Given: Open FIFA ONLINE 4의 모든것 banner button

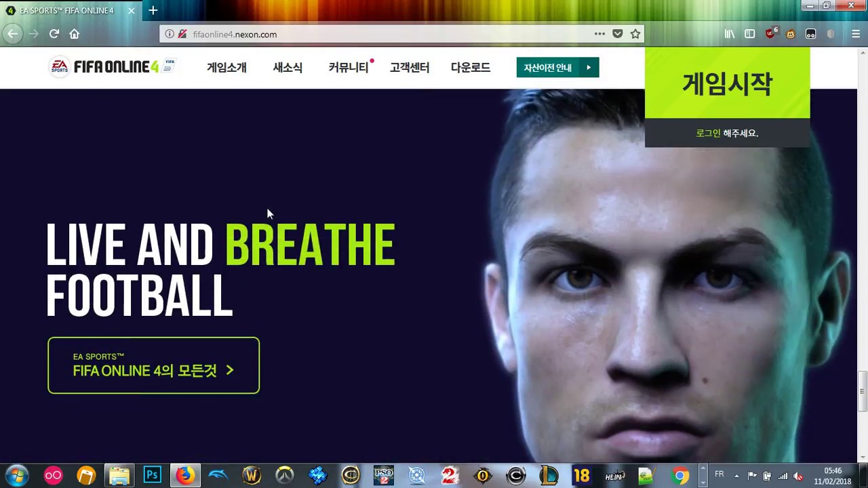Looking at the screenshot, I should [153, 365].
